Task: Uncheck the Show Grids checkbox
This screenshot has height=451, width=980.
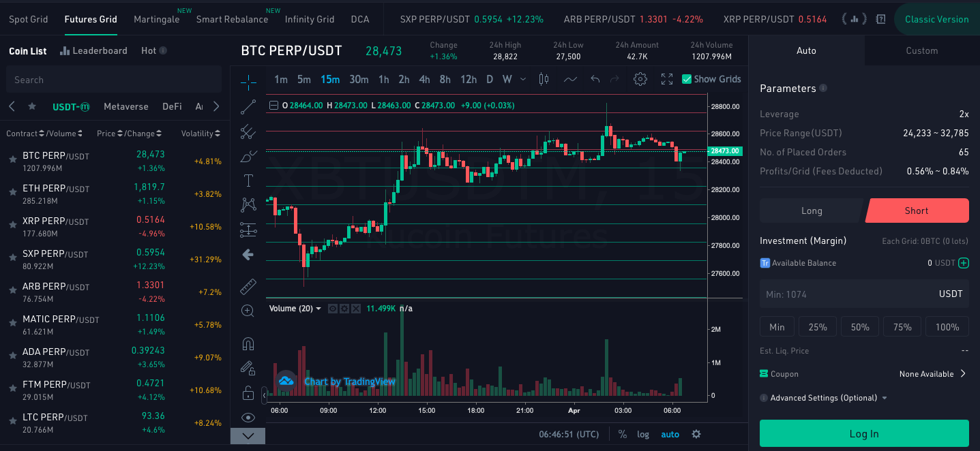Action: pos(687,79)
